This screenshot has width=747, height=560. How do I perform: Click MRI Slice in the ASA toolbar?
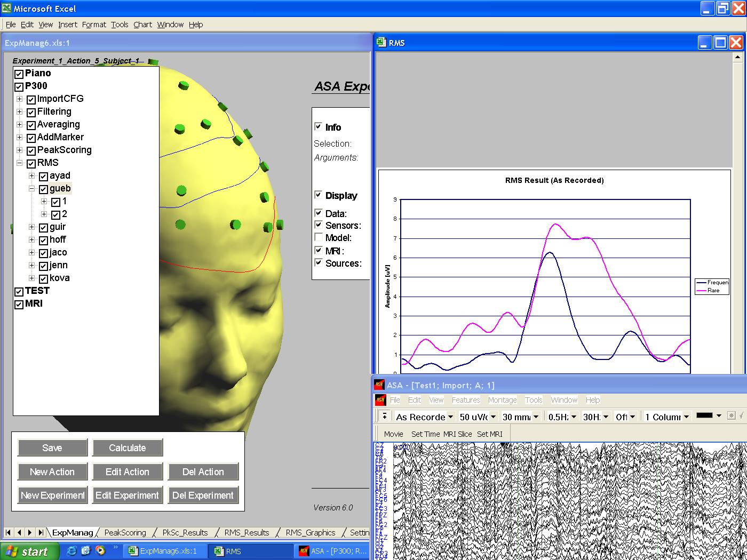click(x=457, y=434)
